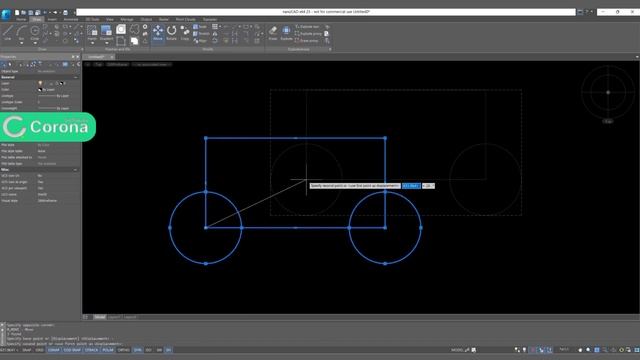640x360 pixels.
Task: Expand the Circle tool dropdown arrow
Action: click(x=35, y=43)
